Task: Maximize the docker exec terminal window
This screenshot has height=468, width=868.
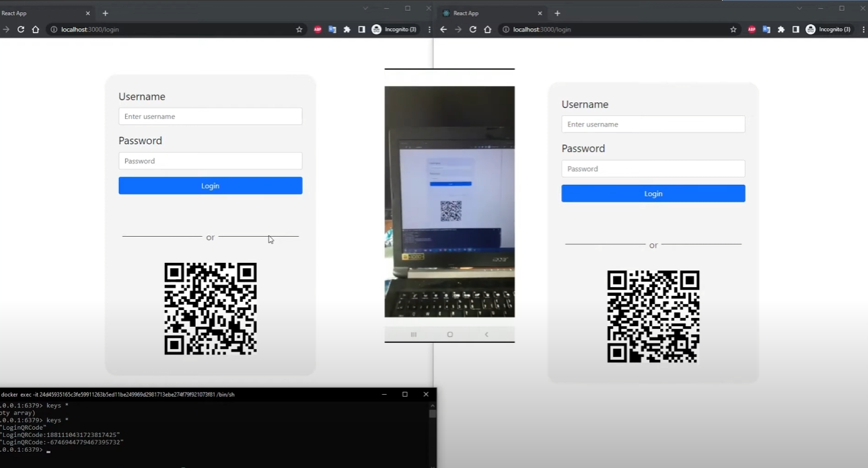Action: tap(405, 394)
